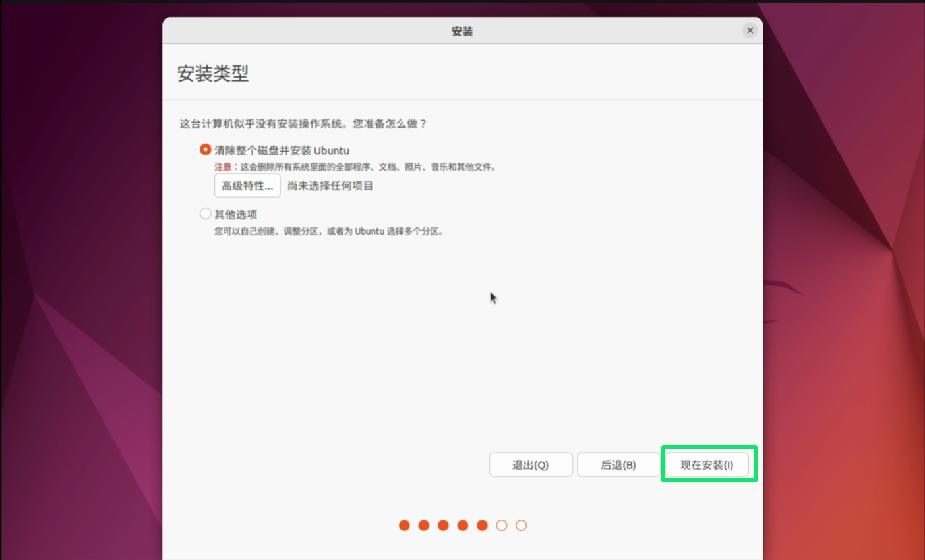This screenshot has width=925, height=560.
Task: Click the first filled progress dot
Action: coord(404,525)
